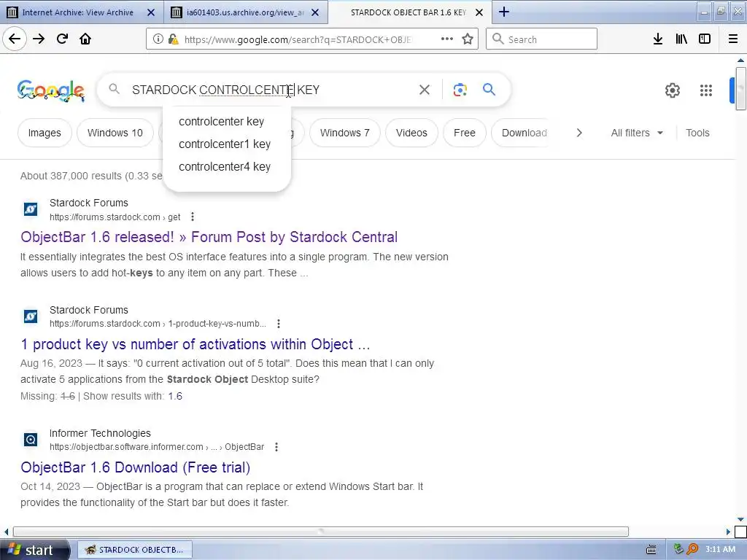The image size is (747, 560).
Task: Open options for 1-product-key result
Action: 279,324
